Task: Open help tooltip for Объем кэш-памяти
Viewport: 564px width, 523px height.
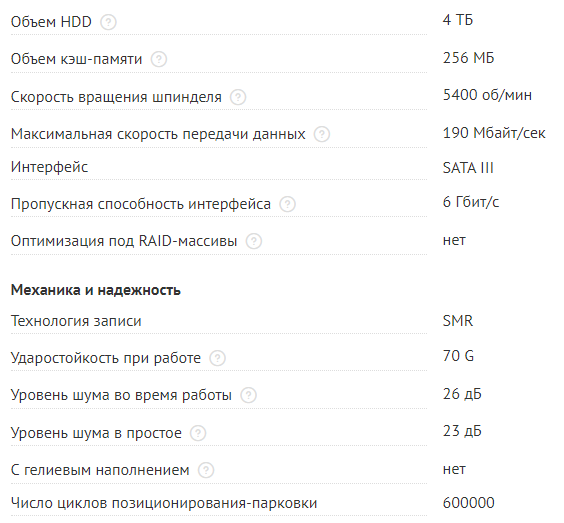Action: [159, 59]
